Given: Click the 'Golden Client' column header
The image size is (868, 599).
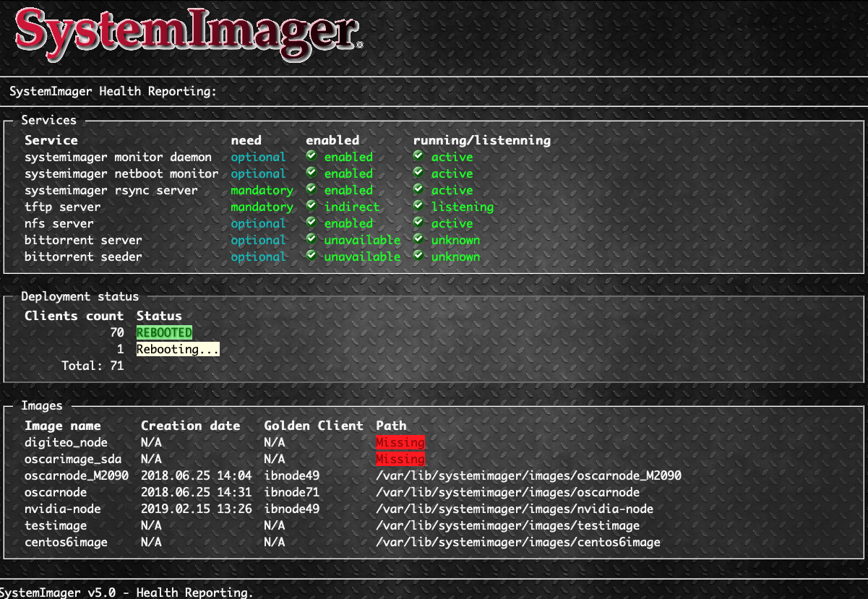Looking at the screenshot, I should click(313, 426).
